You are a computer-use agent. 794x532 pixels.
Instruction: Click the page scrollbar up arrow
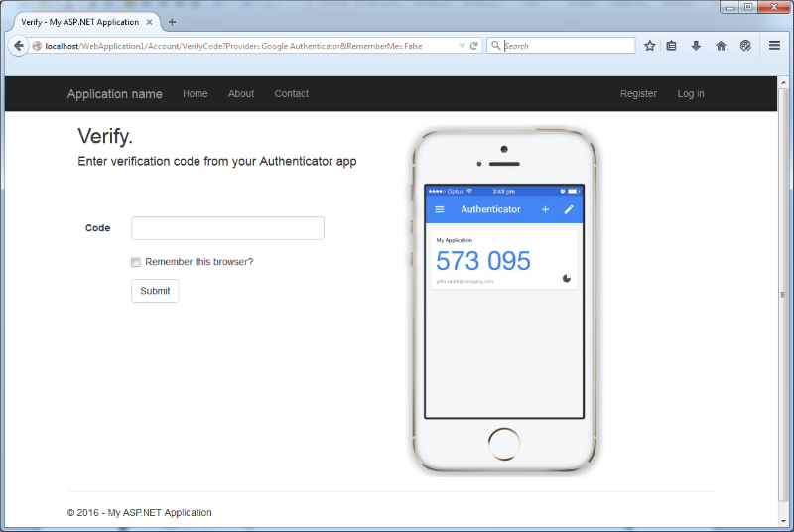click(783, 82)
